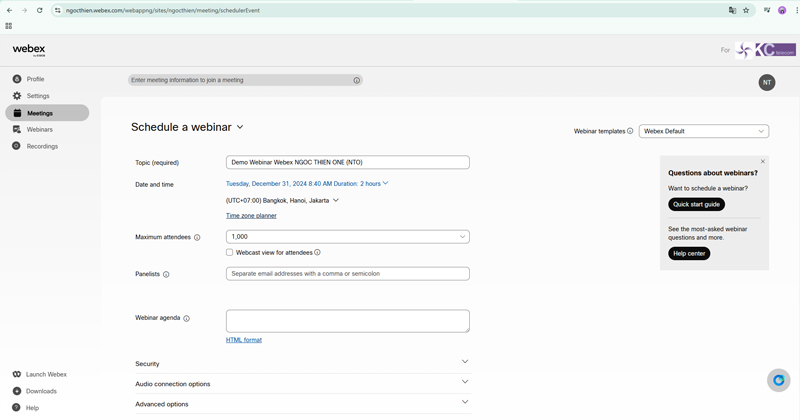The height and width of the screenshot is (420, 800).
Task: Click the browser forward arrow
Action: point(24,10)
